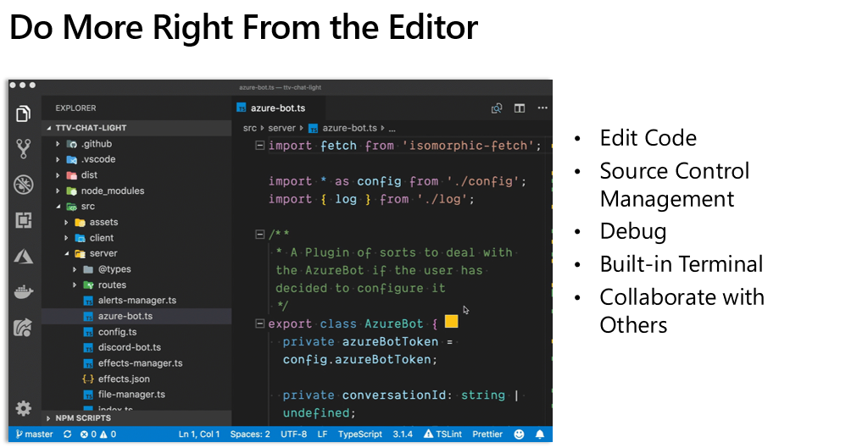
Task: Open effects-manager.ts file
Action: [x=136, y=363]
